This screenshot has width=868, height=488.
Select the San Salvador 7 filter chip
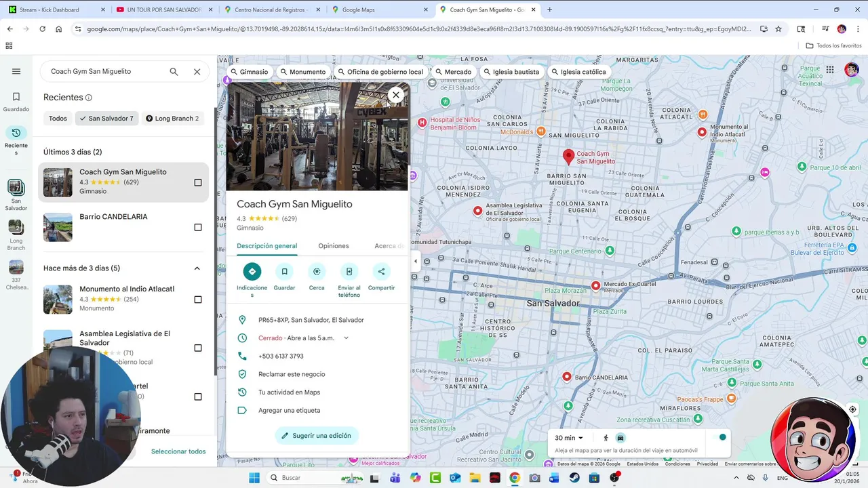click(106, 119)
